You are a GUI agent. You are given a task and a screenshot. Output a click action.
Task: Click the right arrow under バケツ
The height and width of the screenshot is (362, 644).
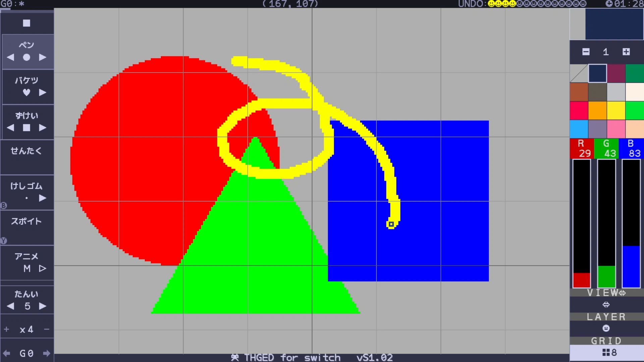(x=43, y=93)
